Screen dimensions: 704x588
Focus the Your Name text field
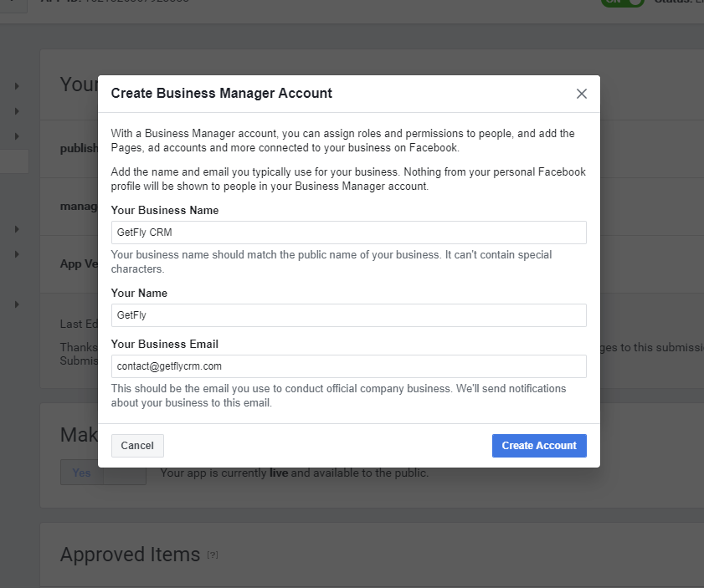(x=349, y=315)
